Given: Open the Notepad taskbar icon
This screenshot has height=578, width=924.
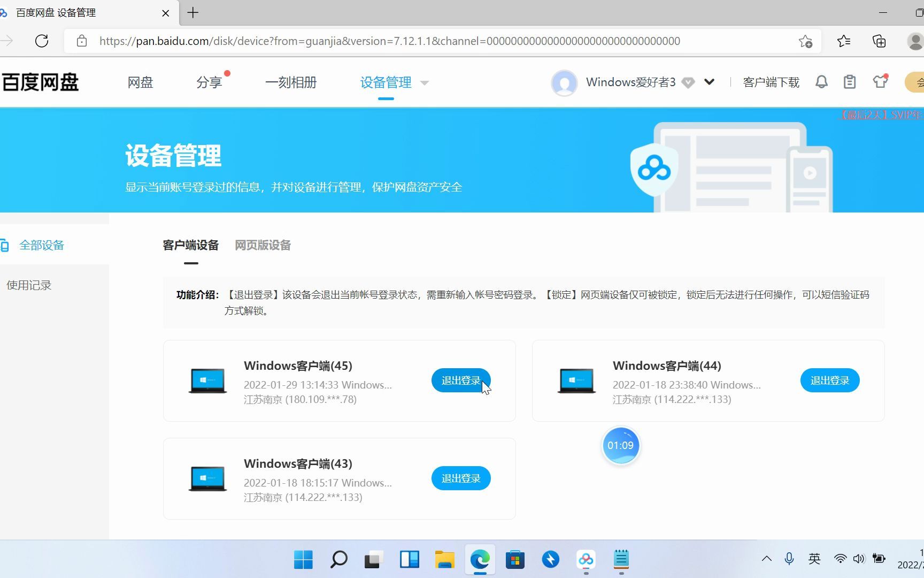Looking at the screenshot, I should pos(621,560).
